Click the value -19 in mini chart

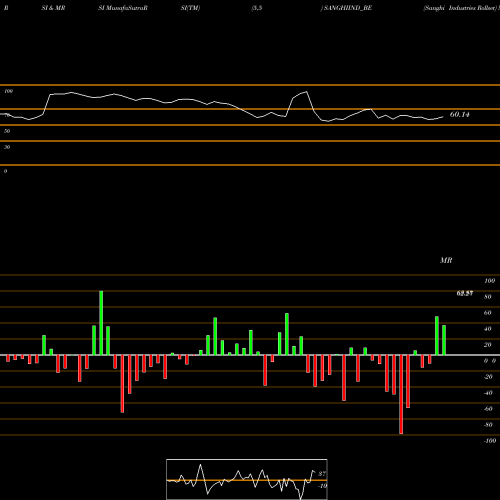click(322, 486)
